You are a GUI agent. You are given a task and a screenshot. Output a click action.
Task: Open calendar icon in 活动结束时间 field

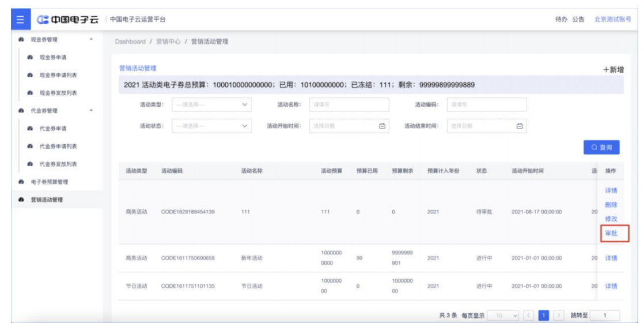[520, 126]
